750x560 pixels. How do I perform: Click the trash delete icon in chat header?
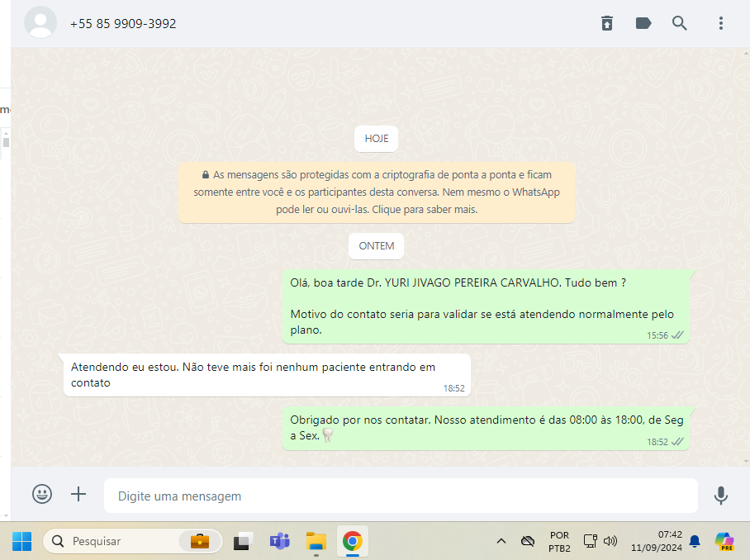pyautogui.click(x=607, y=23)
